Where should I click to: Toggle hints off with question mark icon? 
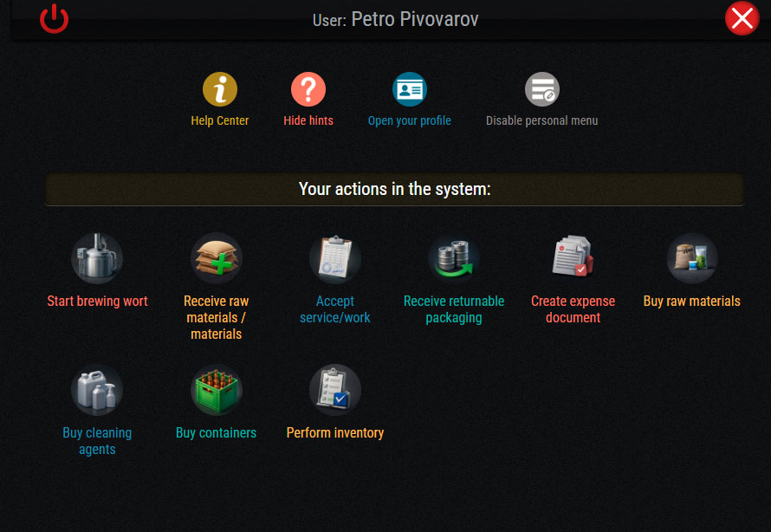[x=308, y=89]
